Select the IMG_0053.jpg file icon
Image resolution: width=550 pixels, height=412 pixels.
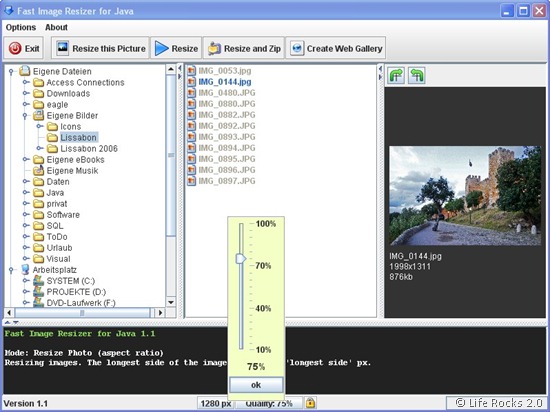(x=191, y=71)
